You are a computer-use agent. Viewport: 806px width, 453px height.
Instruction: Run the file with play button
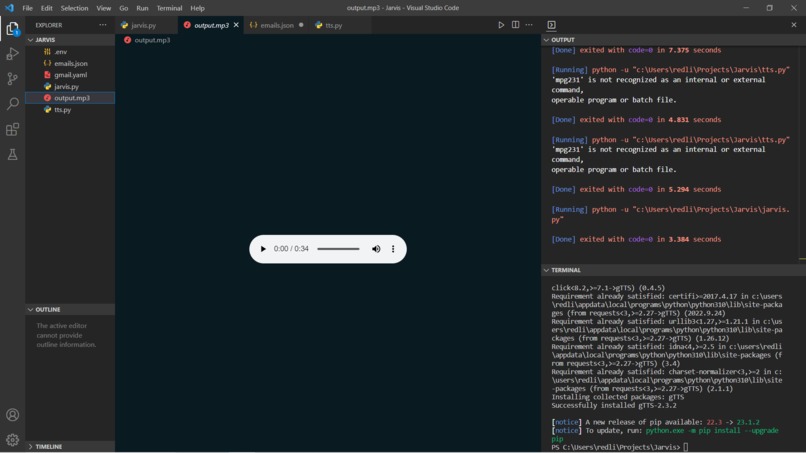[501, 25]
